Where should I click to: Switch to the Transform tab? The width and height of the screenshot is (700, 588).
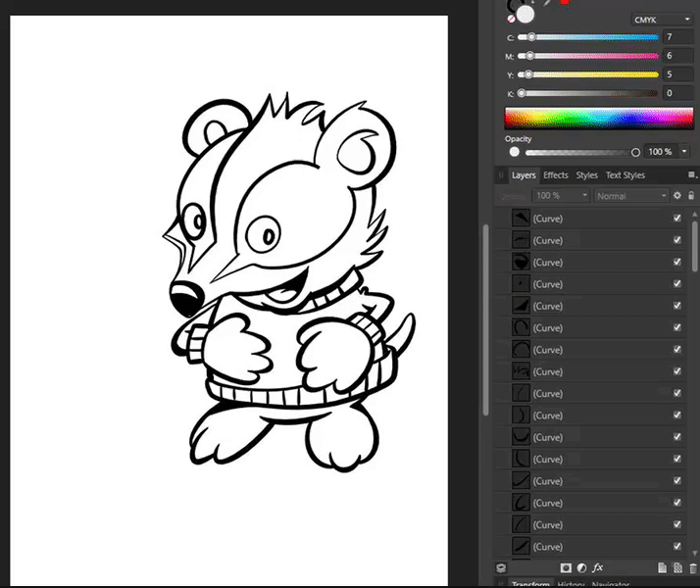tap(530, 584)
